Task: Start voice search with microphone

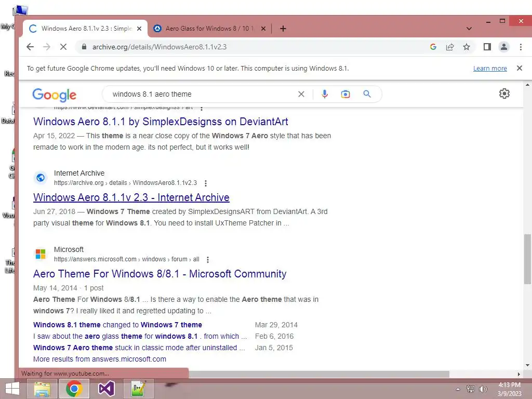Action: (x=325, y=94)
